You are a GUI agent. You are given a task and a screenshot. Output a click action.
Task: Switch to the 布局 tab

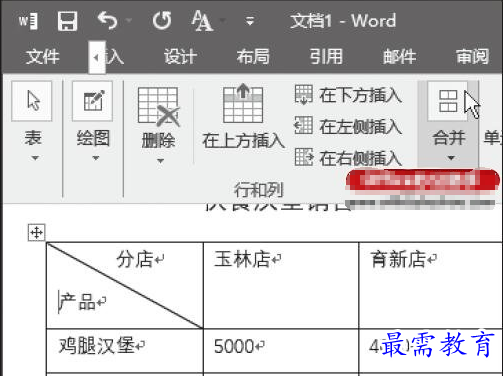click(x=253, y=56)
